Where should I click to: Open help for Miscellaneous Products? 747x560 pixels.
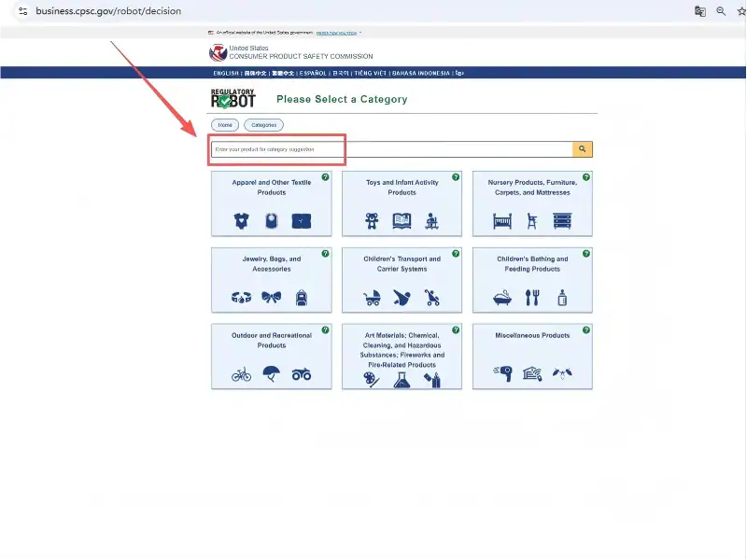[x=586, y=330]
